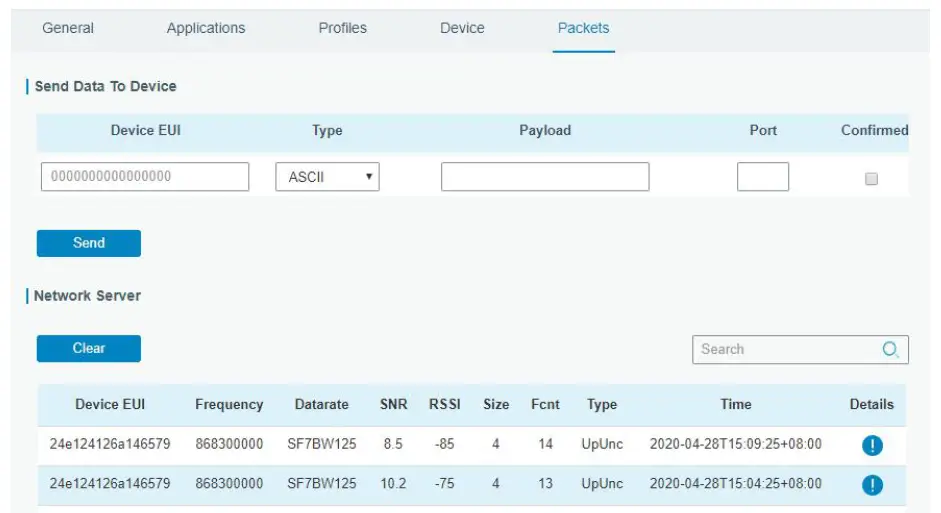Image resolution: width=941 pixels, height=513 pixels.
Task: Go to the Profiles tab
Action: click(342, 28)
